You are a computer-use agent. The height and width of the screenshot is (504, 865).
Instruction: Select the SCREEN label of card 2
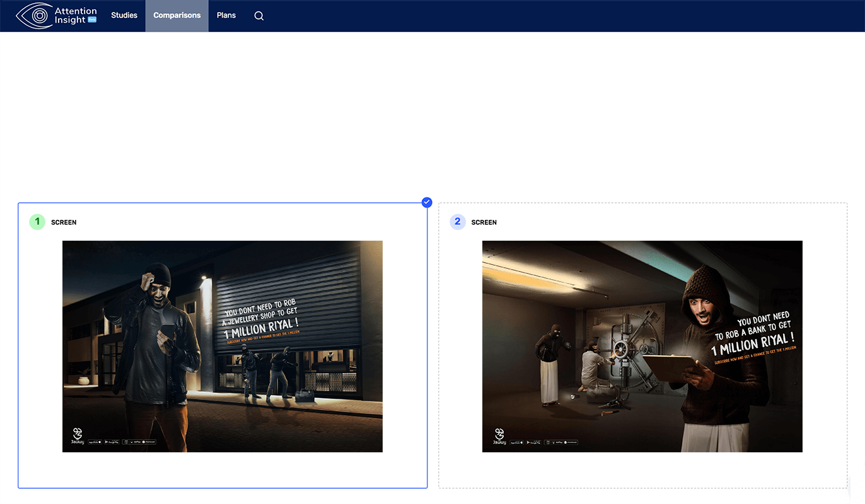point(484,222)
